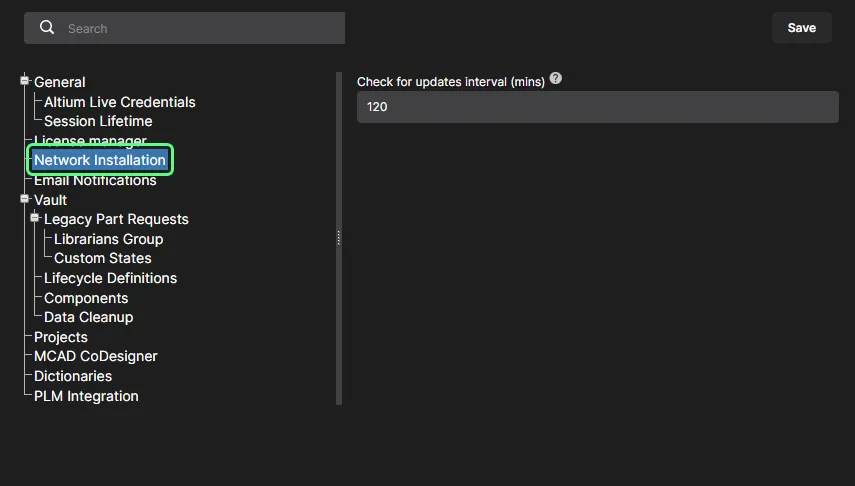Click the search magnifier icon
855x486 pixels.
point(47,28)
